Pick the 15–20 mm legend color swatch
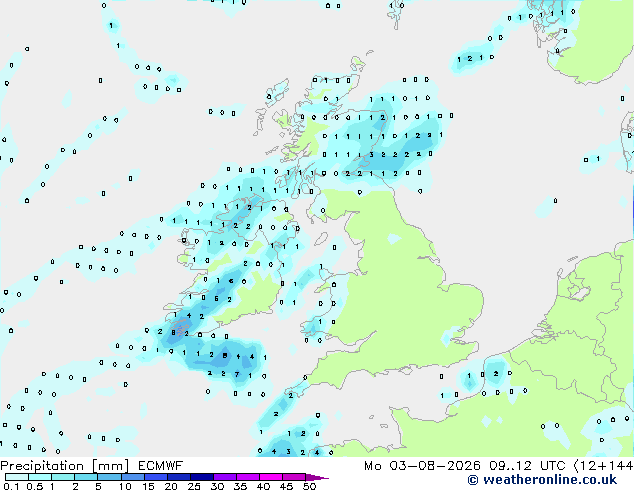Image resolution: width=634 pixels, height=490 pixels. pyautogui.click(x=156, y=477)
